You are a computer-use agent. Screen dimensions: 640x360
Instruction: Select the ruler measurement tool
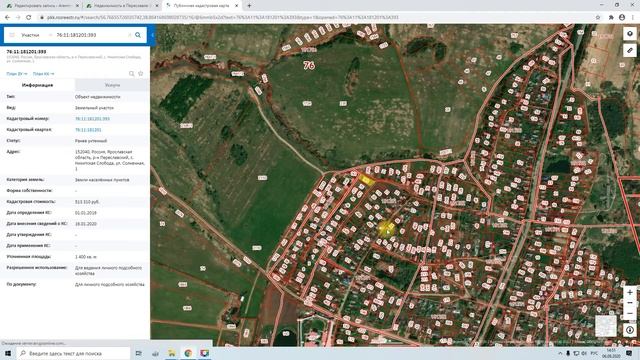coord(630,51)
